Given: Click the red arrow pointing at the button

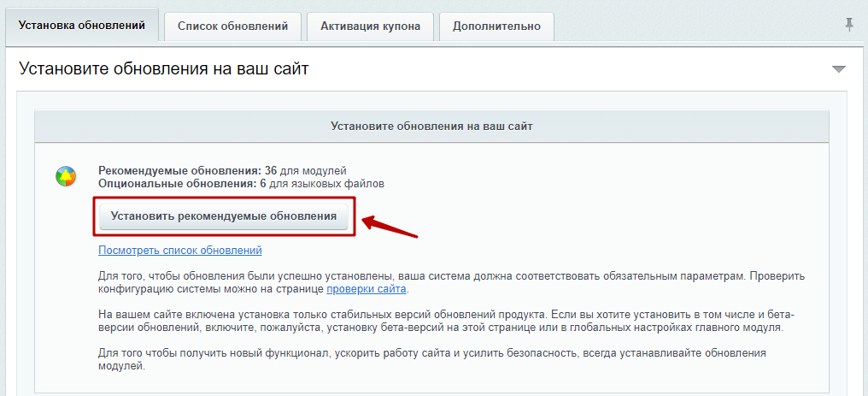Looking at the screenshot, I should pyautogui.click(x=390, y=226).
